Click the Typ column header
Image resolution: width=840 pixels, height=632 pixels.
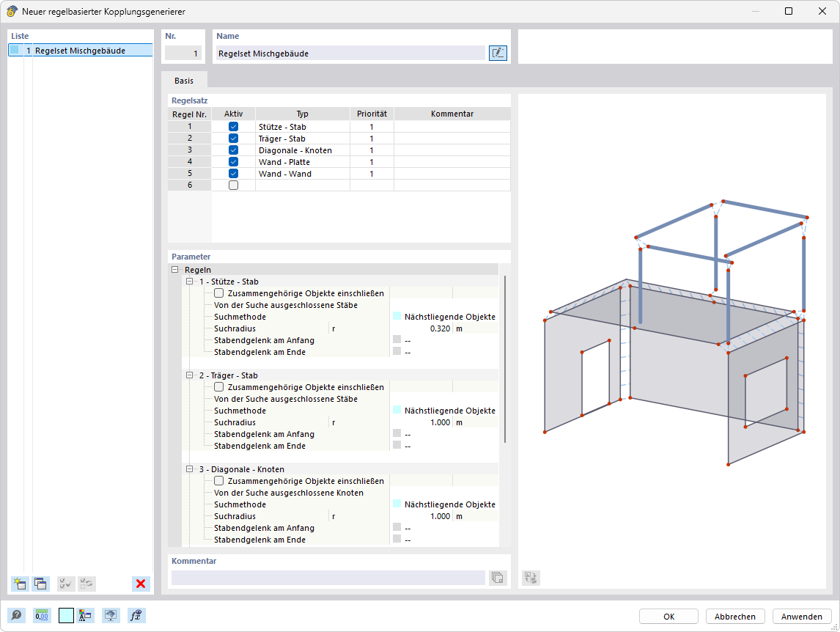303,114
